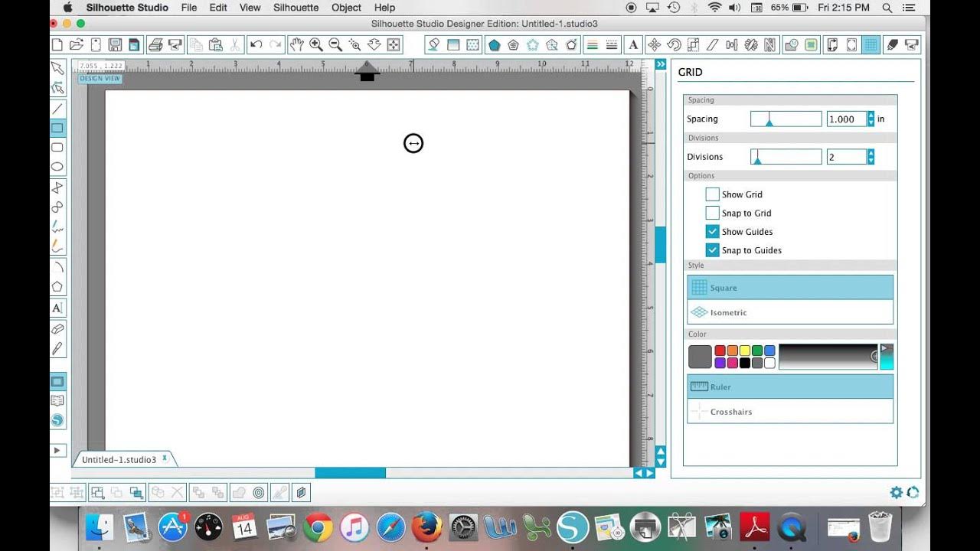Undo the last action
The height and width of the screenshot is (551, 980).
click(256, 45)
